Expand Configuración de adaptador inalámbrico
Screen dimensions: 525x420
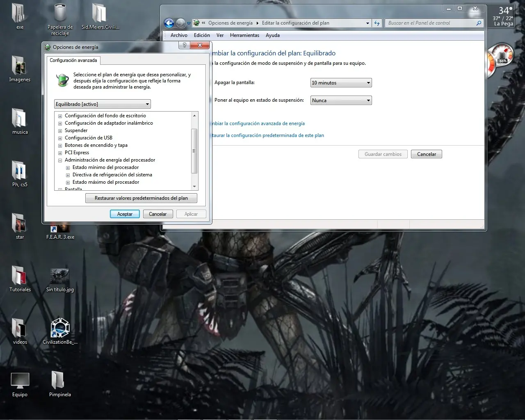click(x=60, y=123)
